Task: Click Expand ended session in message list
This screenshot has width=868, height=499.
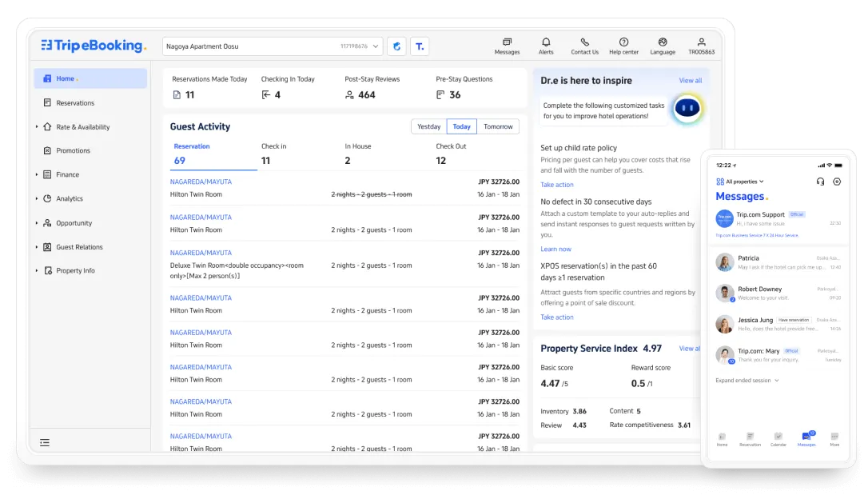Action: (x=743, y=380)
